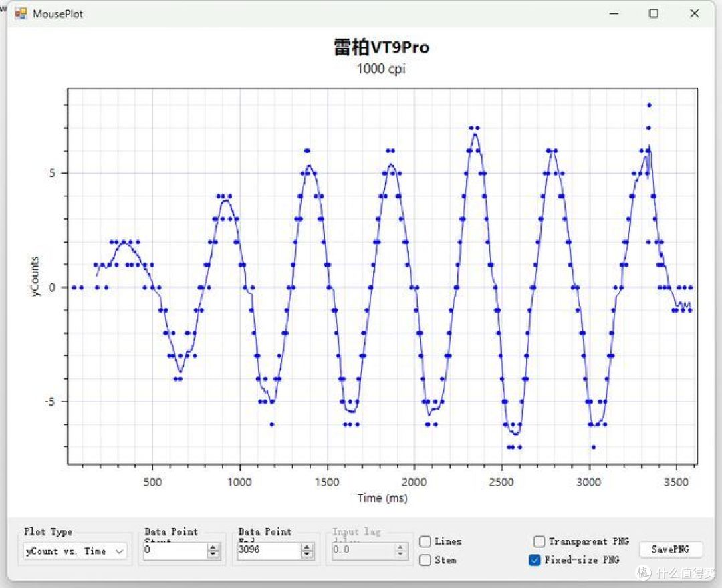This screenshot has height=588, width=722.
Task: Click the 2000 tick label on time axis
Action: (x=414, y=482)
